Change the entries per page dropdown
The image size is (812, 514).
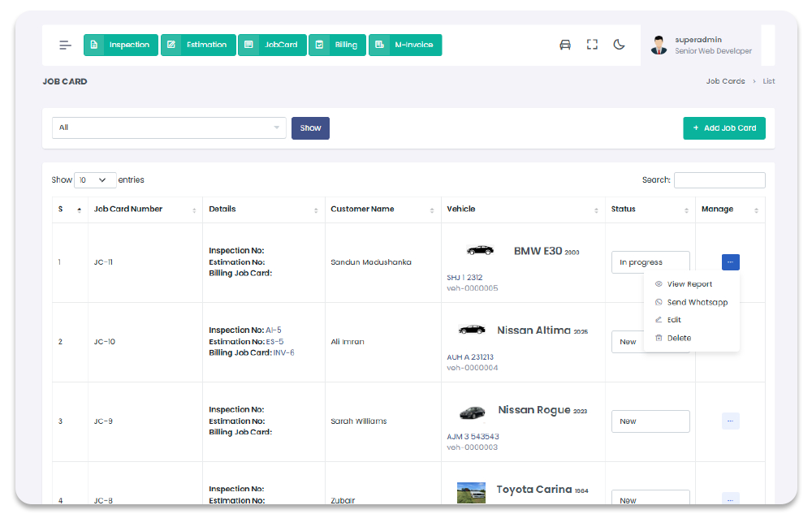(x=95, y=180)
